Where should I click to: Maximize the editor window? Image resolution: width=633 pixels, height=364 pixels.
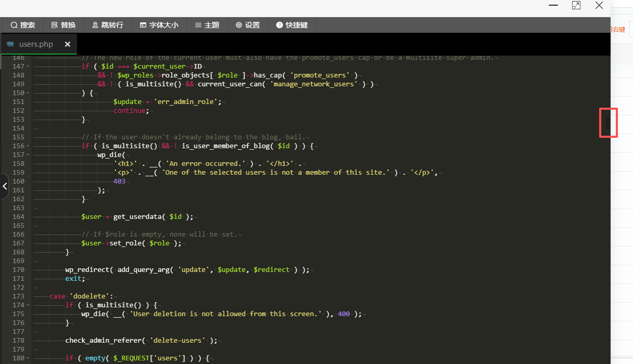point(576,6)
